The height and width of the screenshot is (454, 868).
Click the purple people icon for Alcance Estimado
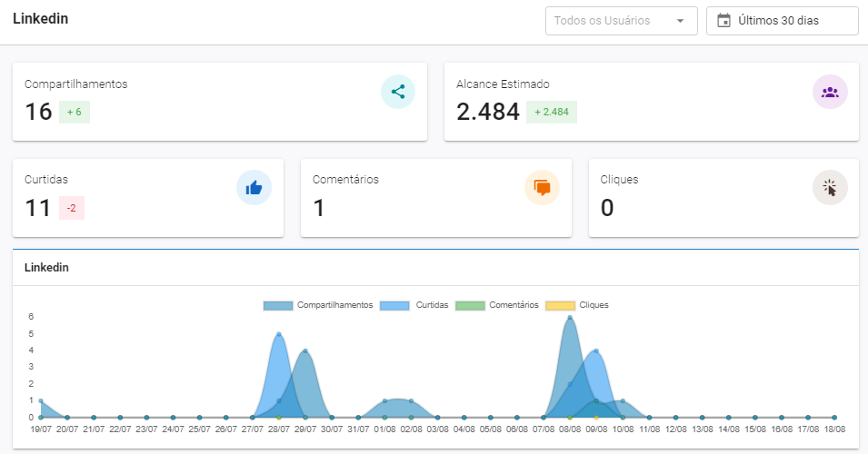[829, 92]
